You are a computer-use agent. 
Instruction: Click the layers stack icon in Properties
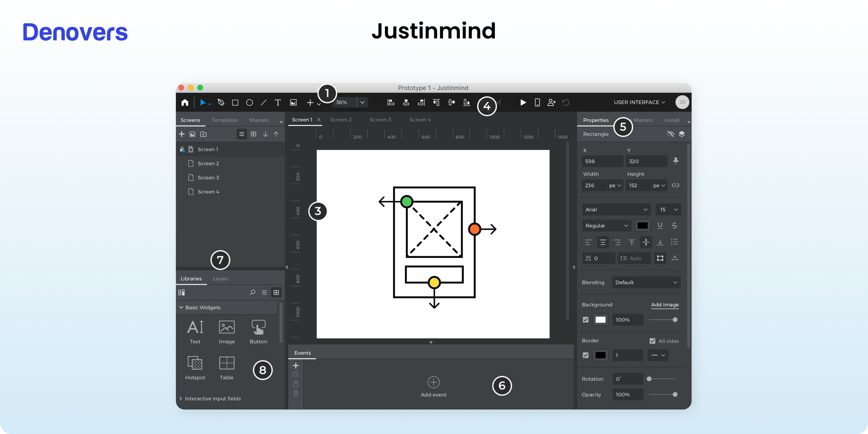(682, 134)
